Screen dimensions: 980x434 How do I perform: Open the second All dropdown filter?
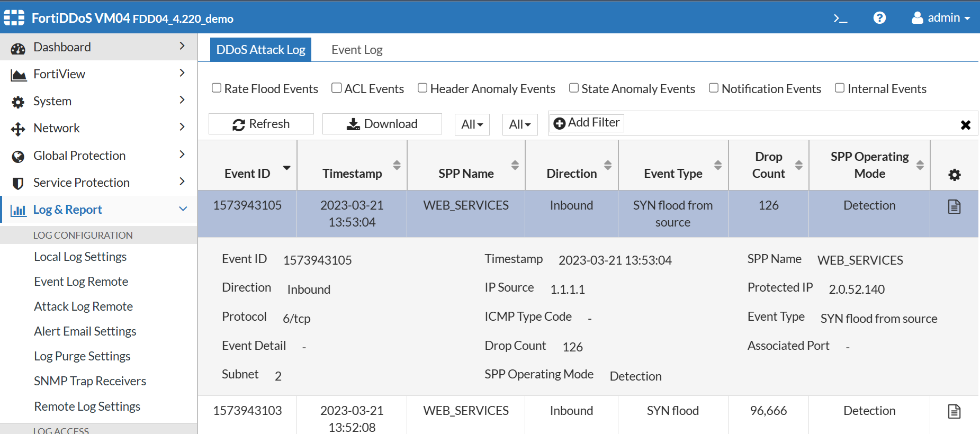click(x=520, y=124)
